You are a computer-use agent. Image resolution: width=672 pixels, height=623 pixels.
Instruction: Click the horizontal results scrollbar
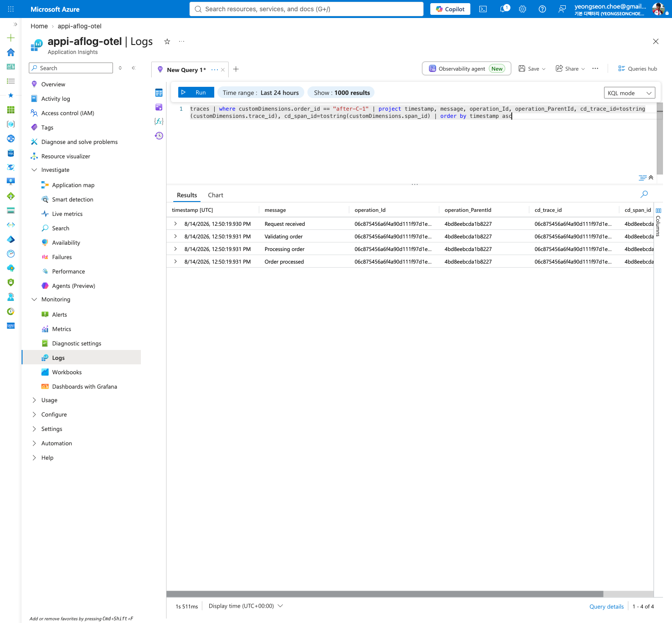coord(385,594)
